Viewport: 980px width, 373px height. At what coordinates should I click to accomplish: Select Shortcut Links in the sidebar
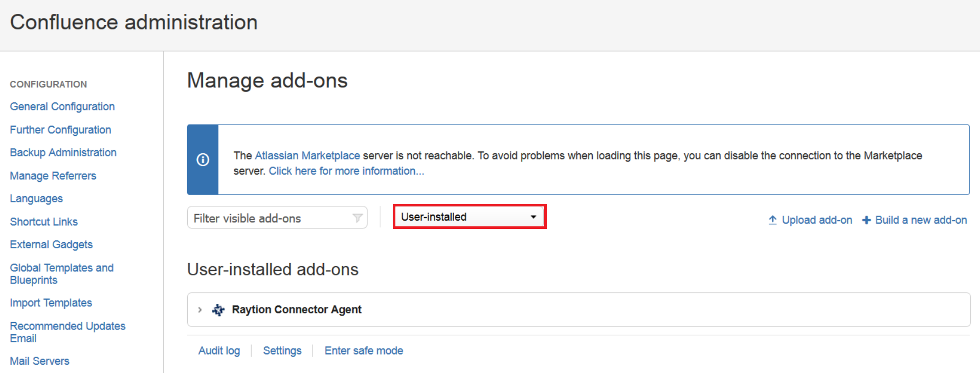pos(44,222)
